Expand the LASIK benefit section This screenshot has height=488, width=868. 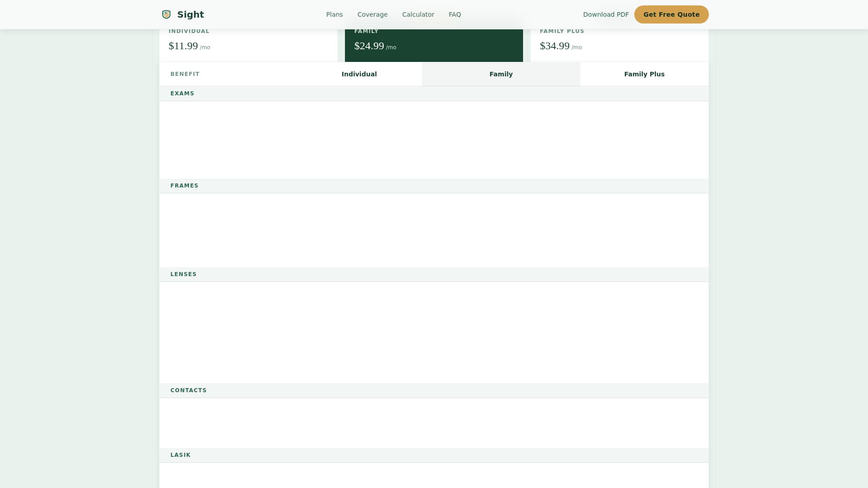(x=180, y=455)
